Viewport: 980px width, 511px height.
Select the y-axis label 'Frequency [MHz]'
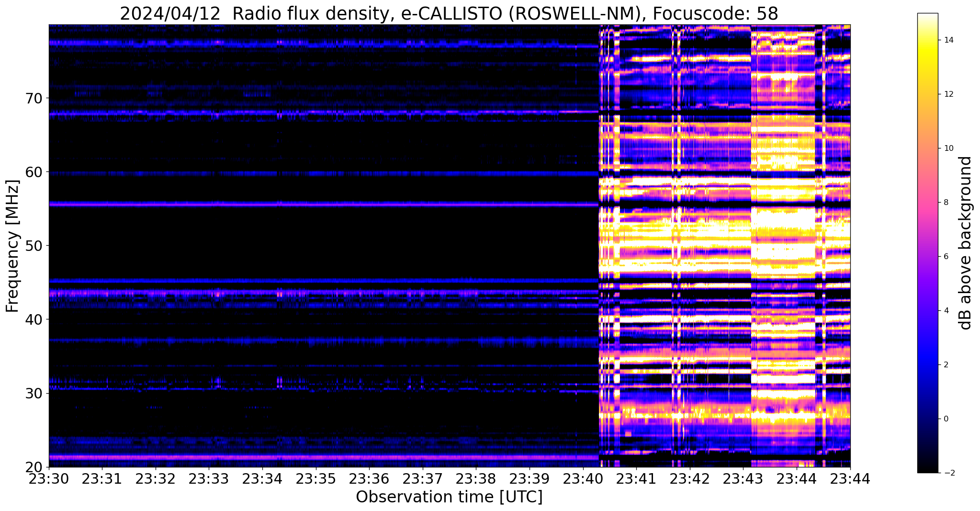pos(12,246)
